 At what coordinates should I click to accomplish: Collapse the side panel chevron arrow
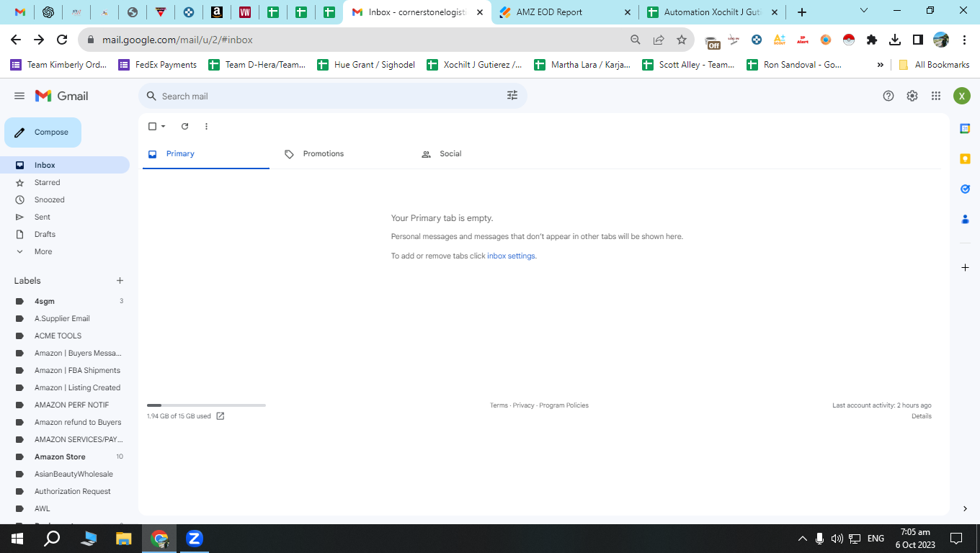[x=965, y=509]
